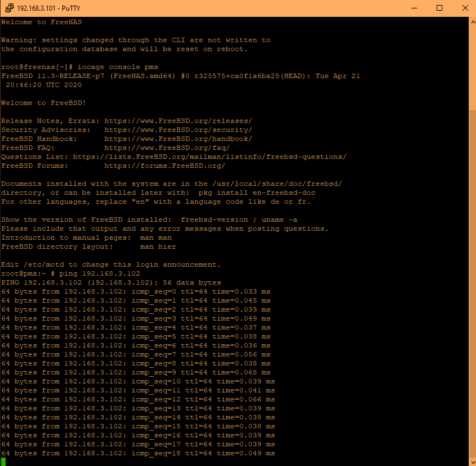Click the https://forums.FreeBSD.org/ URL

pyautogui.click(x=165, y=166)
